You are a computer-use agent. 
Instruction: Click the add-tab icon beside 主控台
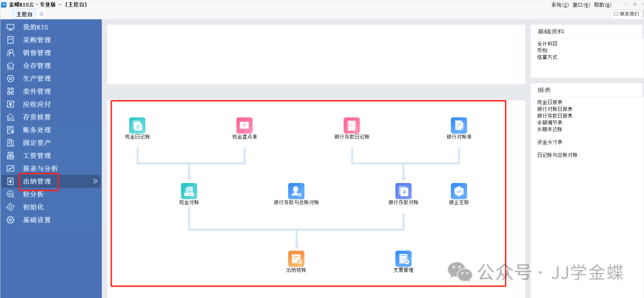click(41, 14)
